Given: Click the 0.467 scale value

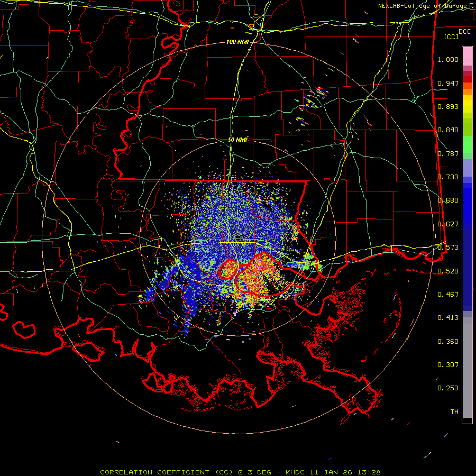Looking at the screenshot, I should [x=448, y=295].
